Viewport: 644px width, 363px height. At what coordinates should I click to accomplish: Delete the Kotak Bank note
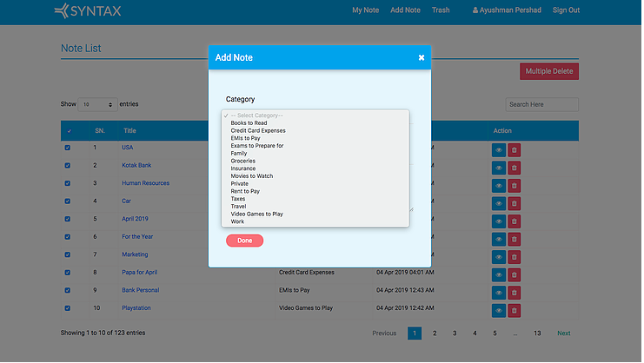(514, 168)
